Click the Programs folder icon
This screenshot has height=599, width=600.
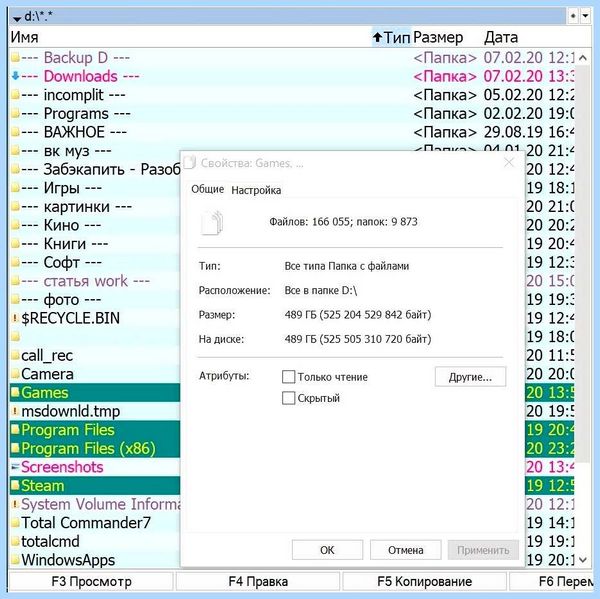point(15,114)
